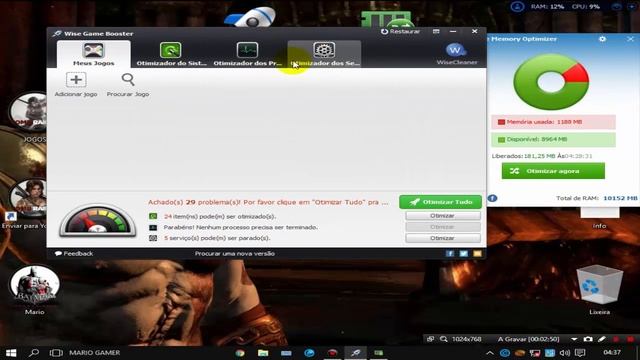
Task: Open the Feedback link
Action: (74, 253)
